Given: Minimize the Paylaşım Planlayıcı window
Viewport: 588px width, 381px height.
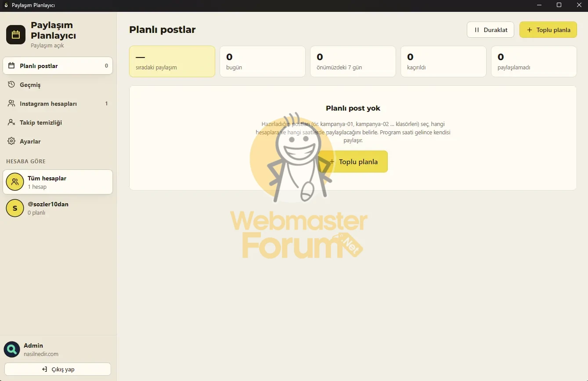Looking at the screenshot, I should (x=539, y=5).
